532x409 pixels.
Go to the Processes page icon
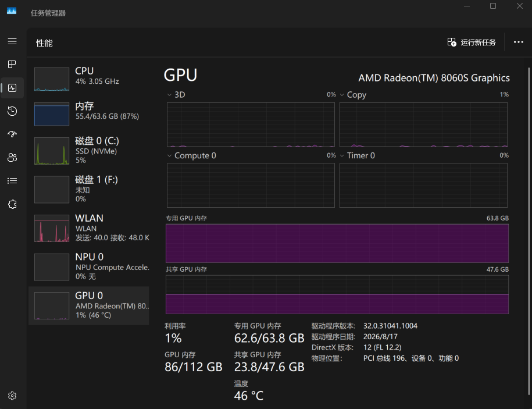[12, 64]
